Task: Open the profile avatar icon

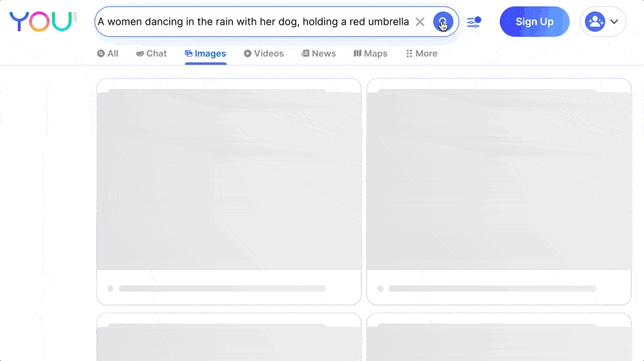Action: [594, 22]
